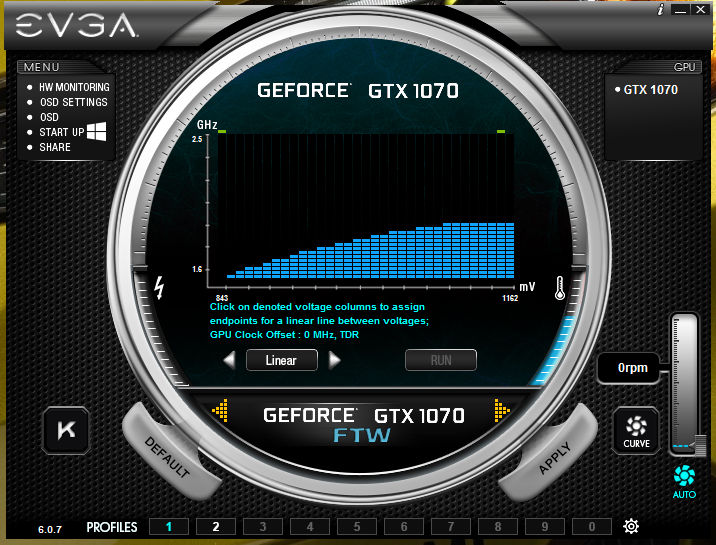The width and height of the screenshot is (716, 545).
Task: Select profile 6
Action: (x=404, y=526)
